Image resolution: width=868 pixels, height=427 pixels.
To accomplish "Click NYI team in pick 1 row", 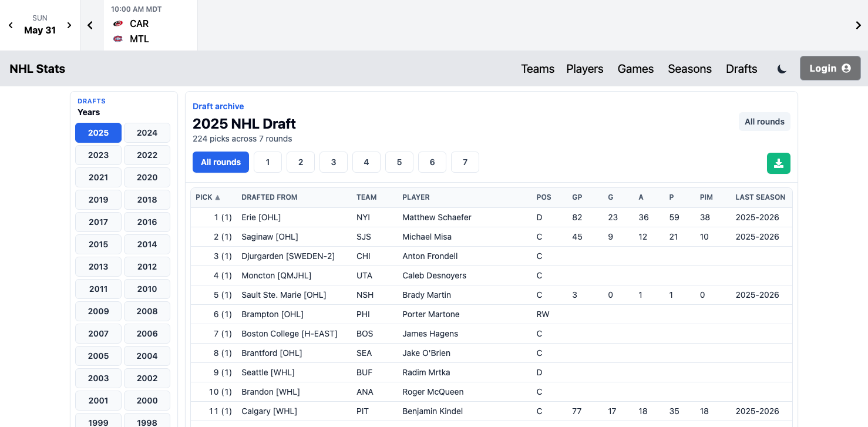I will click(363, 217).
